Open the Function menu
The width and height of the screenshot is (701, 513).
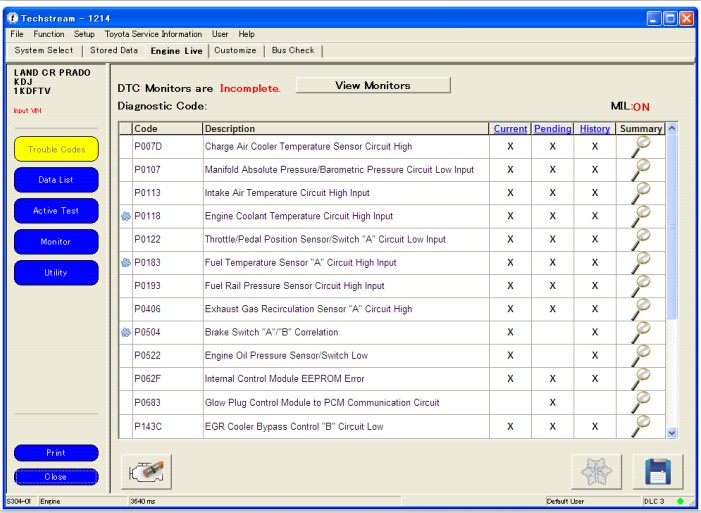point(49,34)
